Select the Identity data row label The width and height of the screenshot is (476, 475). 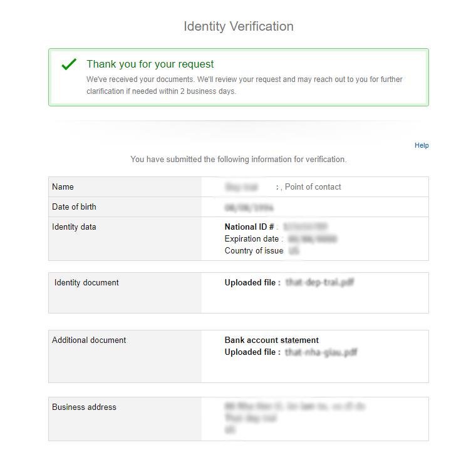tap(74, 227)
